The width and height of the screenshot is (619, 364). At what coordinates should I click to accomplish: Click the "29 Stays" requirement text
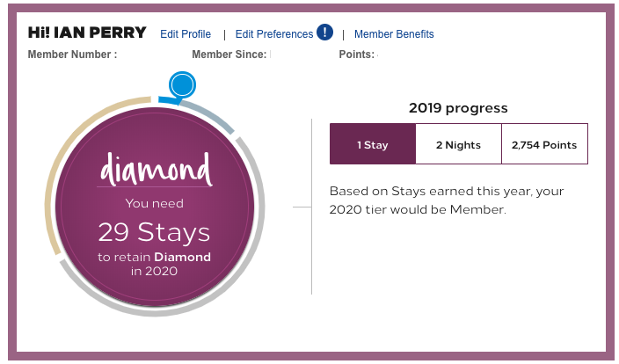155,232
